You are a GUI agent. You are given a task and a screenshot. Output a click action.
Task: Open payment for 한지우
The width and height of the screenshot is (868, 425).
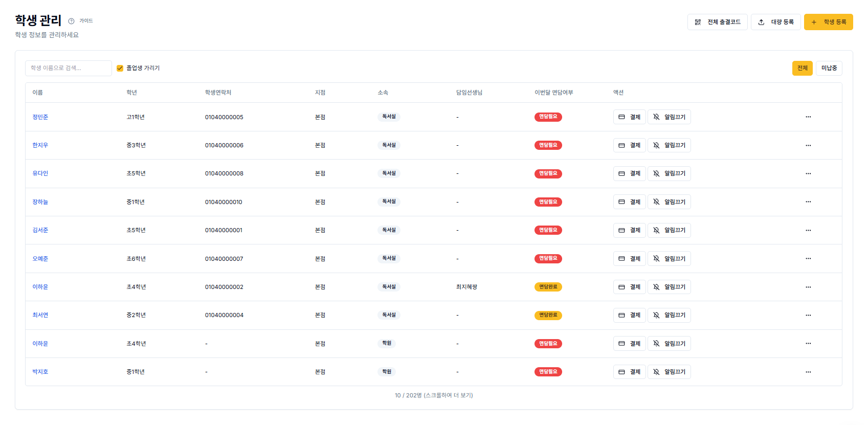coord(629,145)
